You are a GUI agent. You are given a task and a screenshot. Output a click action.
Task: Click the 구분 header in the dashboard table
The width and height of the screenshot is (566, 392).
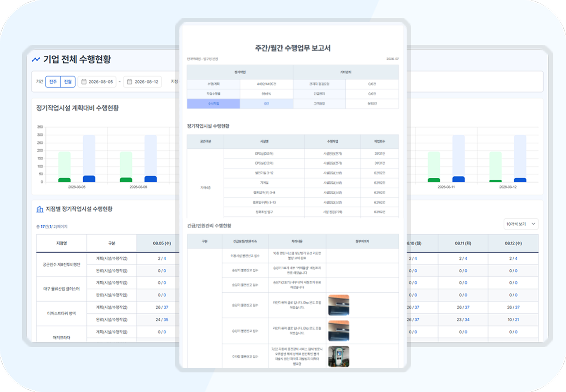pyautogui.click(x=111, y=243)
